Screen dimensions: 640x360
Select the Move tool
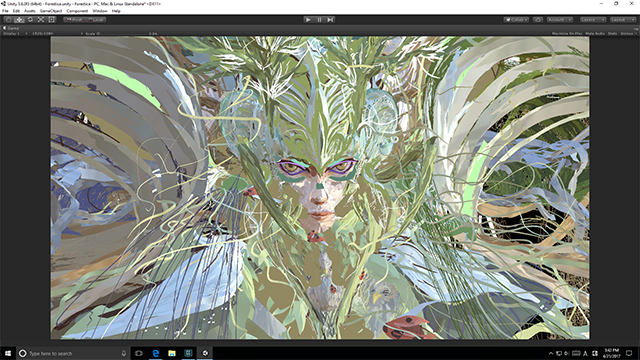pos(19,20)
